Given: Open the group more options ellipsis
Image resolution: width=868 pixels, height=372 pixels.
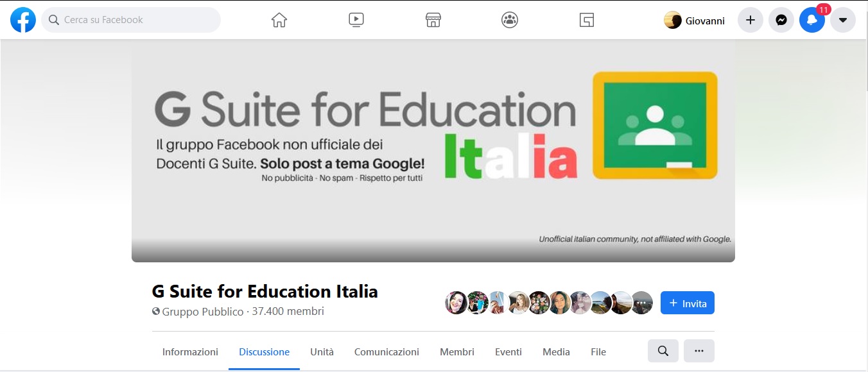Looking at the screenshot, I should (x=699, y=351).
